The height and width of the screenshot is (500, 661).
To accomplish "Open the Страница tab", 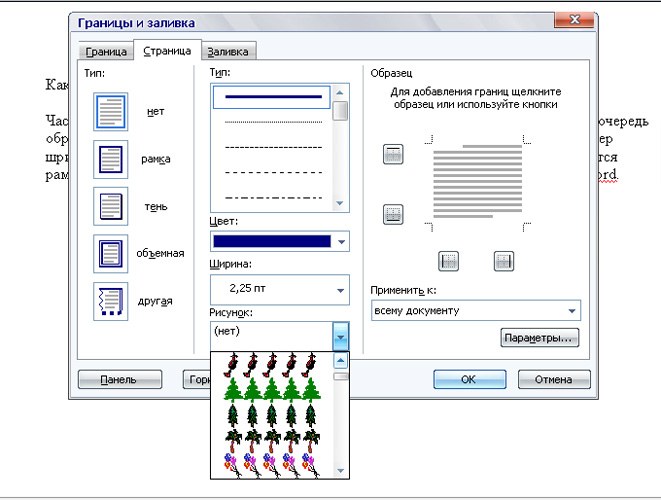I will click(167, 51).
